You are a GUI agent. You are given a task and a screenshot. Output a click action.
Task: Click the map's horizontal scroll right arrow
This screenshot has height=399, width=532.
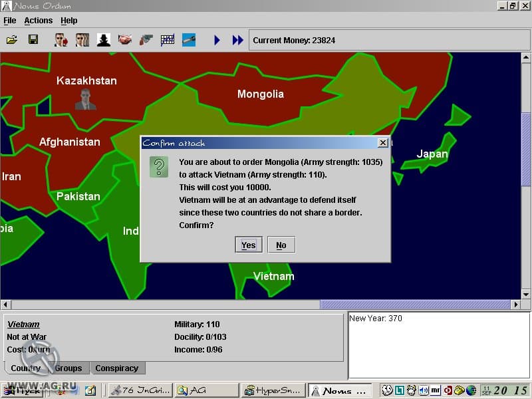(516, 305)
